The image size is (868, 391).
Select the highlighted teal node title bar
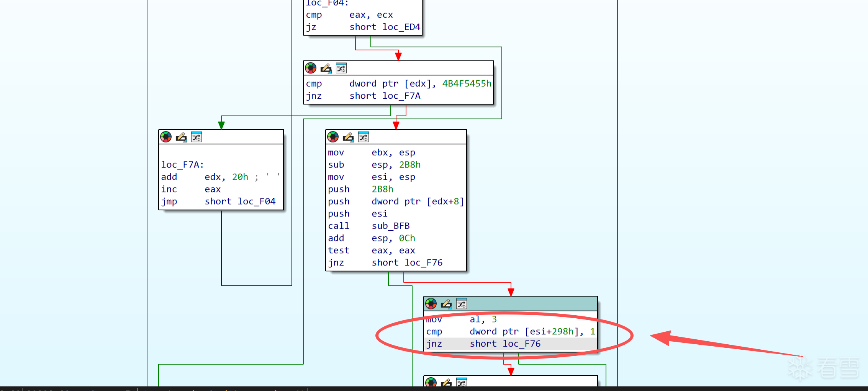coord(511,304)
